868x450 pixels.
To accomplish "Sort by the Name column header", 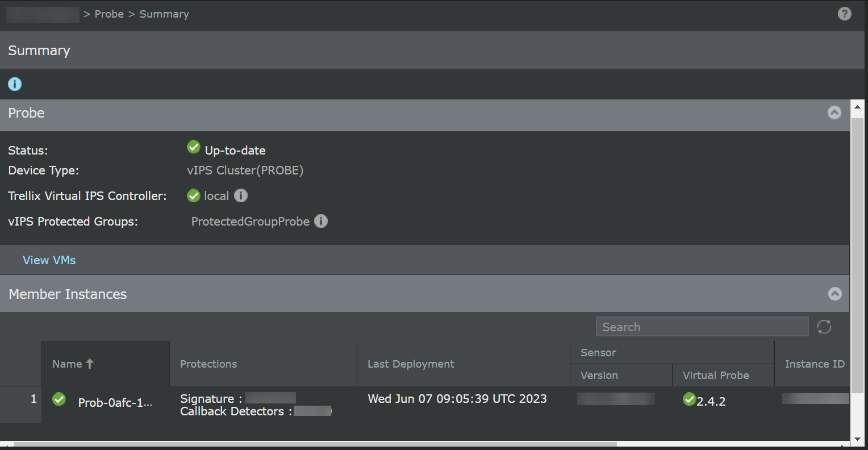I will tap(106, 364).
